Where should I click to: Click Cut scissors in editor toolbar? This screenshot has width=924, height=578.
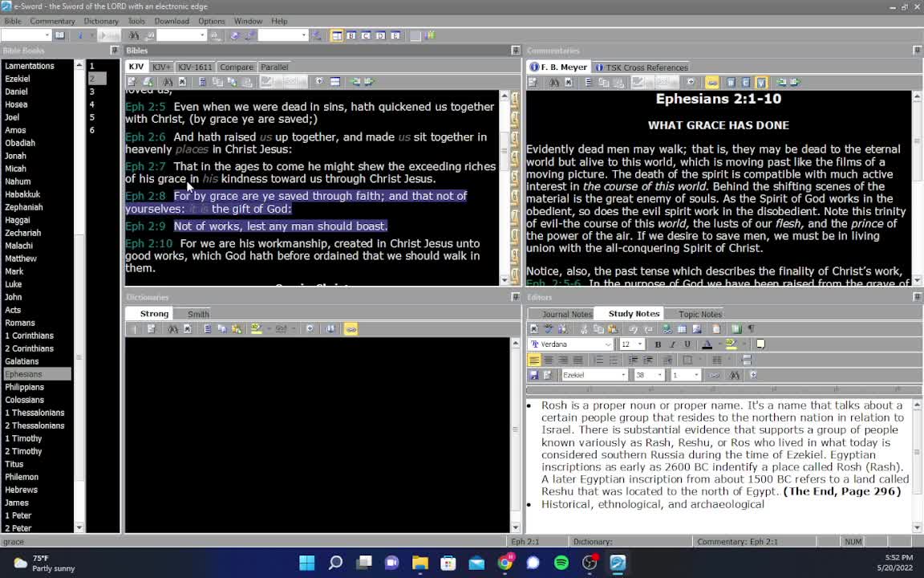[584, 329]
